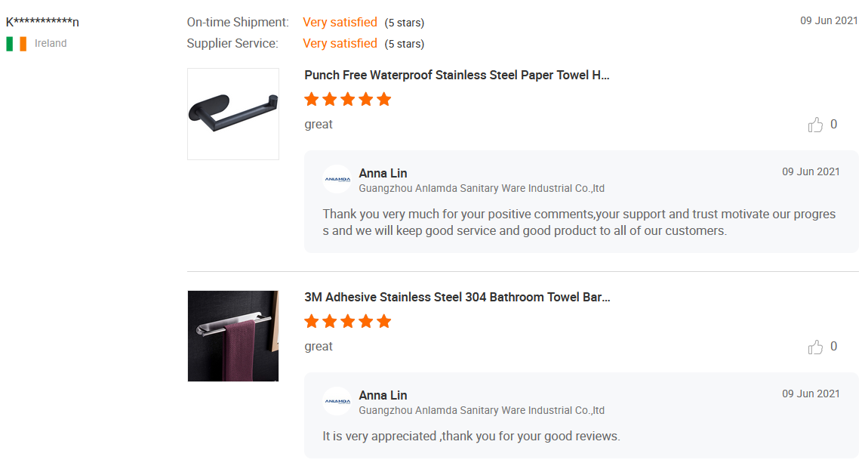Click Anlamda logo avatar in first reply

pyautogui.click(x=337, y=180)
